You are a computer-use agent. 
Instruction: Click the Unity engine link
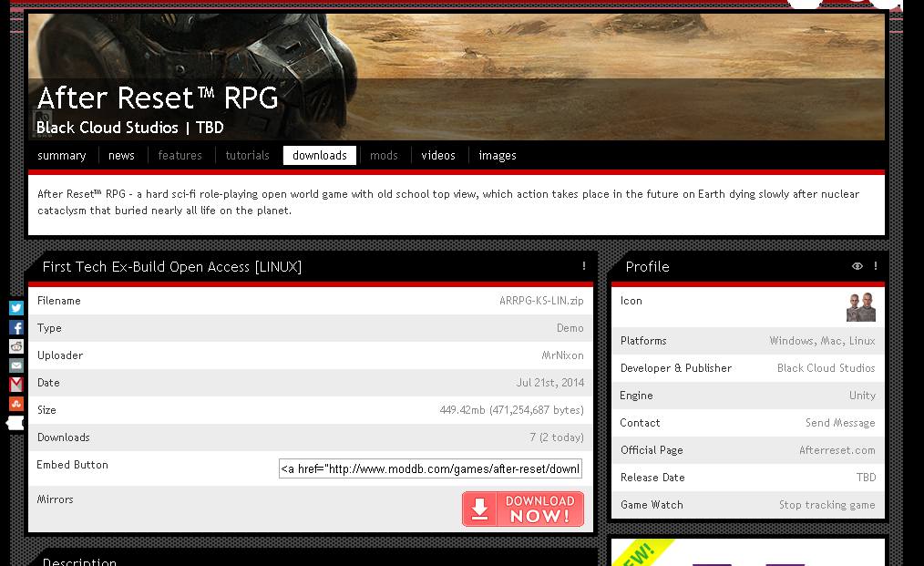pos(862,396)
